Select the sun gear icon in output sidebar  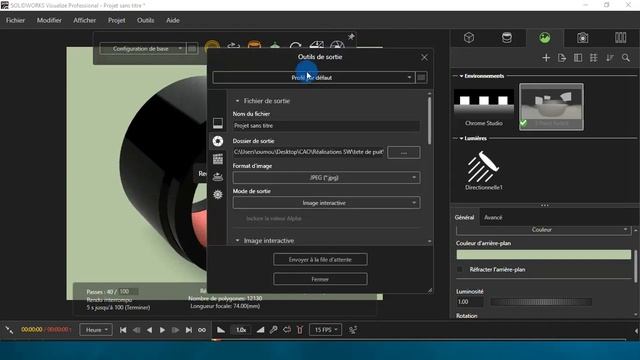coord(218,195)
